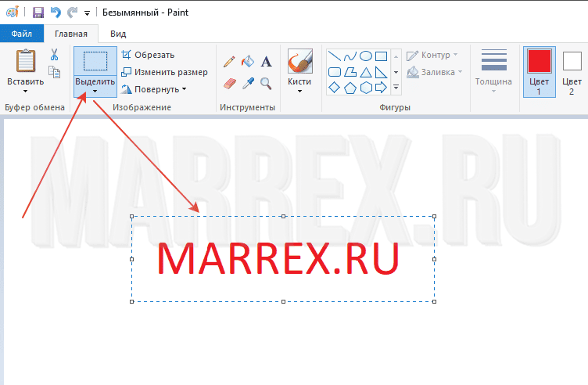Undo the last action with the Undo arrow
This screenshot has width=588, height=385.
56,13
